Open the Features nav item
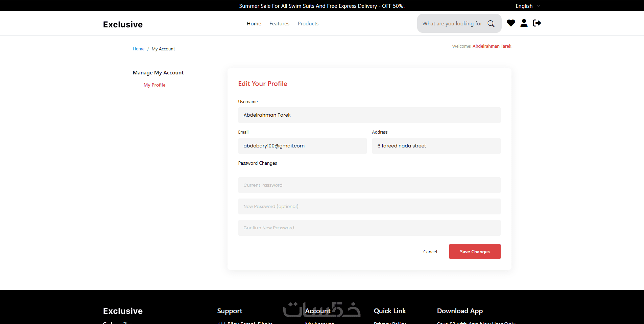Screen dimensions: 644x324 (x=279, y=24)
